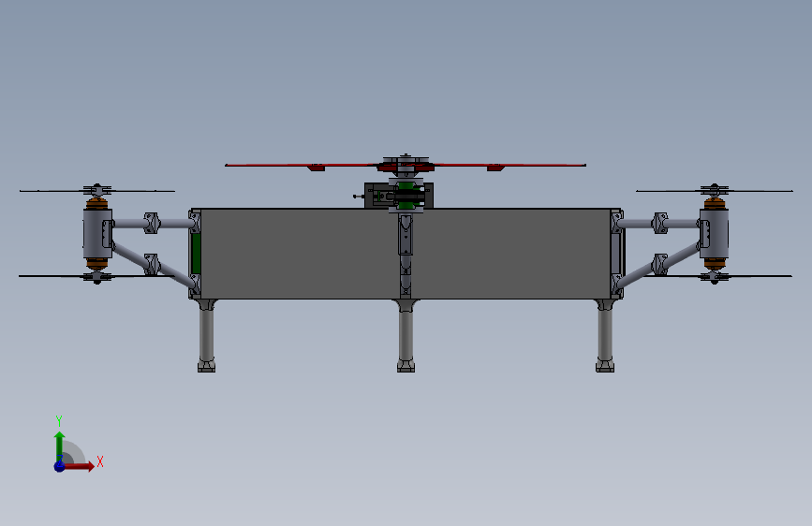This screenshot has width=812, height=526.
Task: Select the center landing leg
Action: [406, 335]
